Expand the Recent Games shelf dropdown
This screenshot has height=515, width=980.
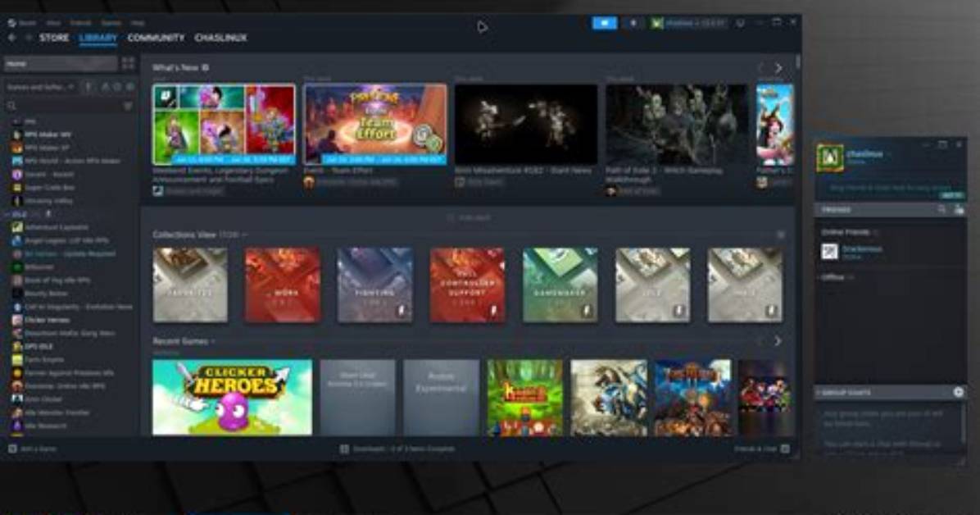point(213,341)
